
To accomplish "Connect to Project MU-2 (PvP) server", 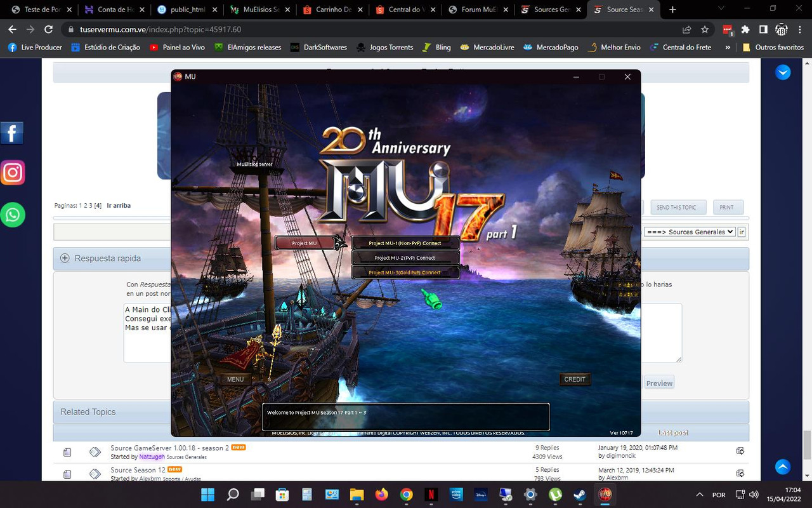I will 405,258.
